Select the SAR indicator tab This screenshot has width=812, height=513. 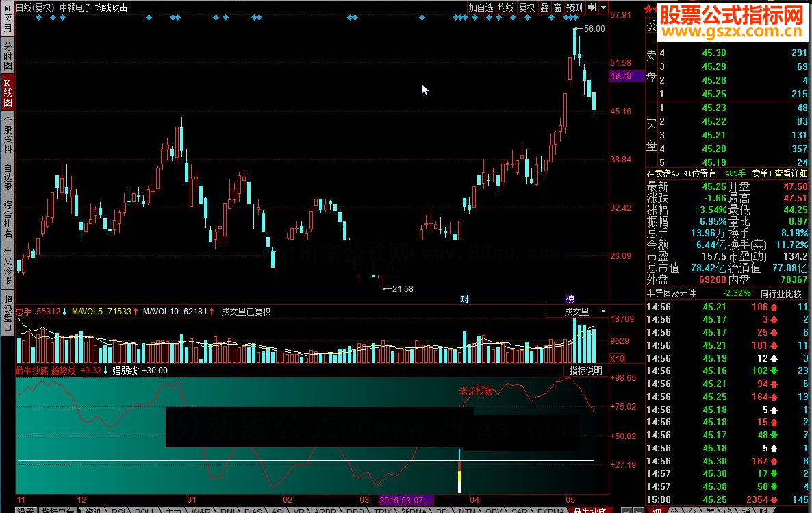point(520,510)
